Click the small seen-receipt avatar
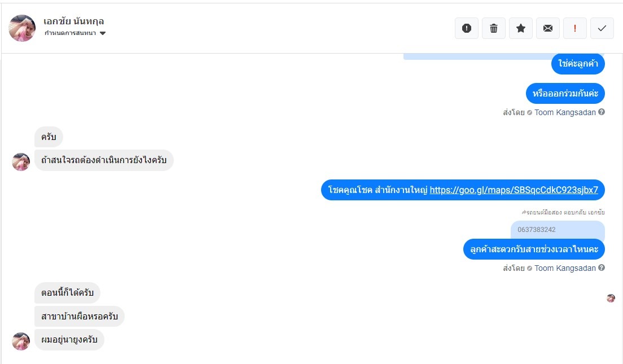 (x=611, y=298)
